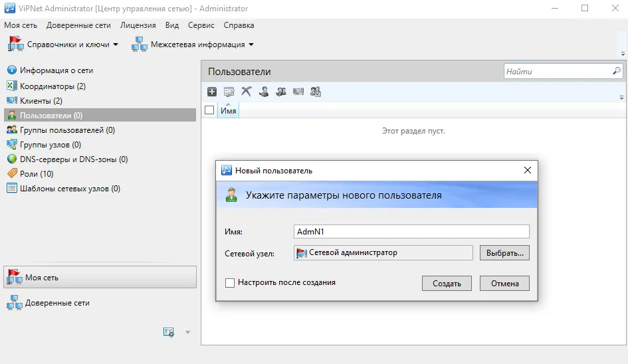The height and width of the screenshot is (364, 628).
Task: Click the icon in left panel's bottom corner
Action: pyautogui.click(x=169, y=332)
